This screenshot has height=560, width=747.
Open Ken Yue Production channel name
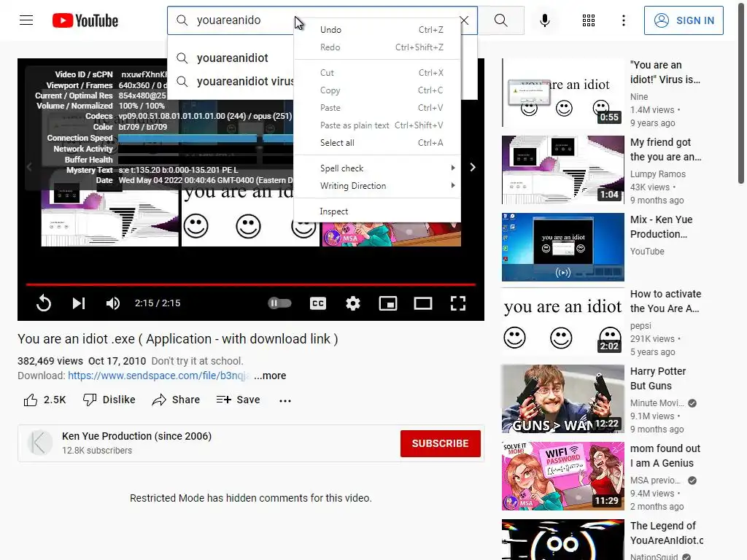pyautogui.click(x=136, y=436)
